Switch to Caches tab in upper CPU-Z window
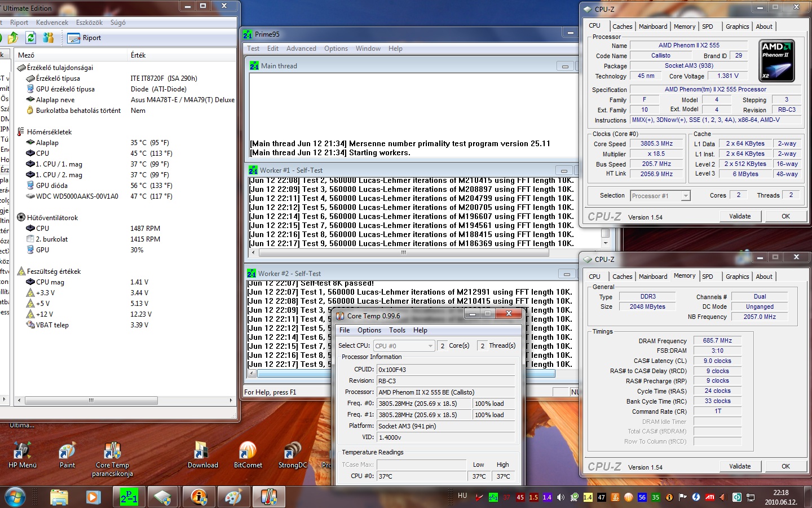The image size is (812, 508). (622, 27)
